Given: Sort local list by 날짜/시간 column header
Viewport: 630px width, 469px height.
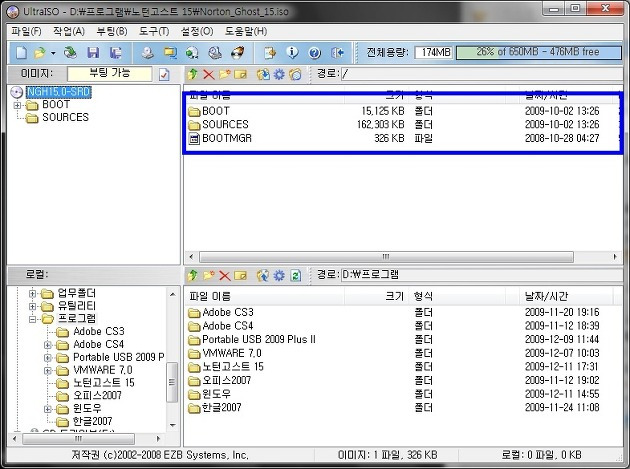Looking at the screenshot, I should pyautogui.click(x=565, y=297).
